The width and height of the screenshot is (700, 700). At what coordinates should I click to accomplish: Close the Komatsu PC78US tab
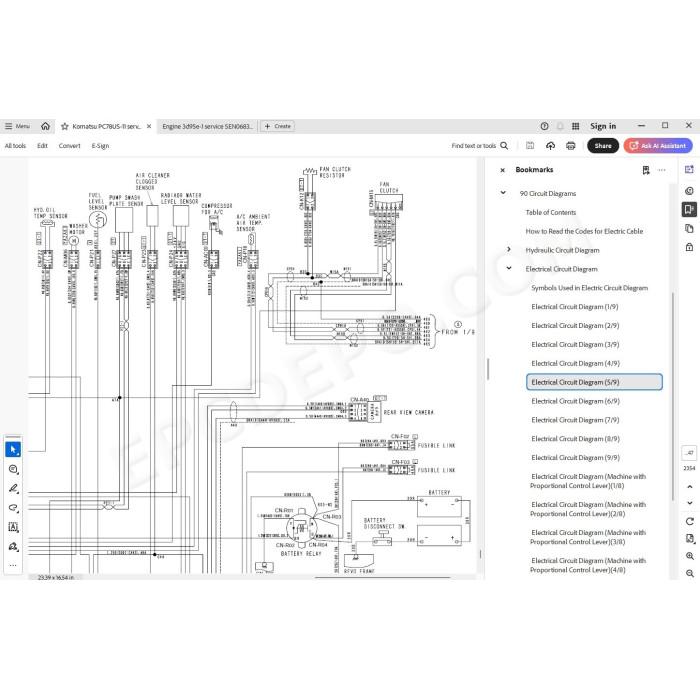pos(149,126)
